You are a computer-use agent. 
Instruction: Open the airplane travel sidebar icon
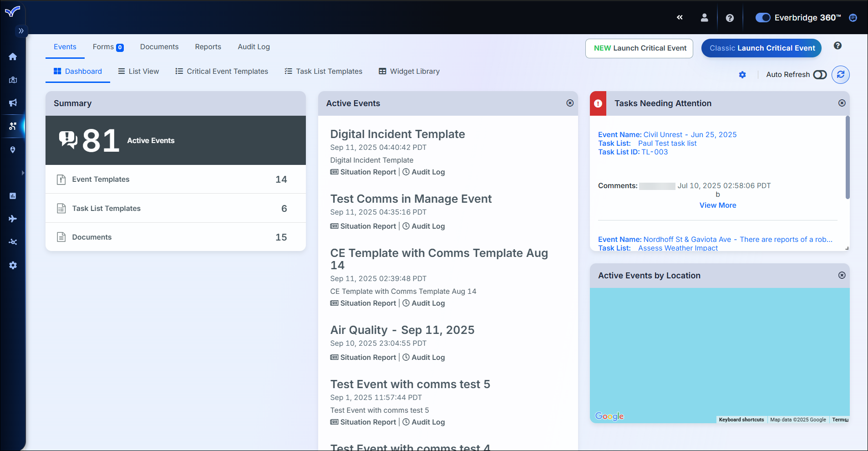(13, 219)
